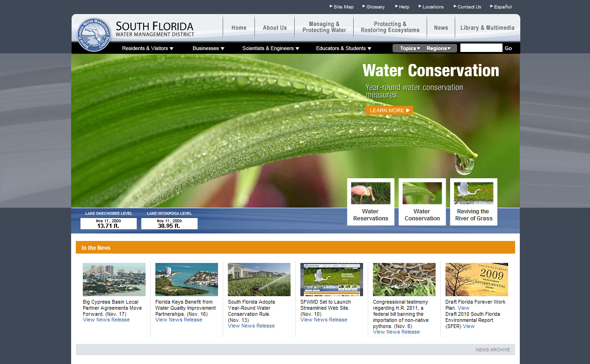
Task: Go to the Locations page
Action: tap(433, 7)
